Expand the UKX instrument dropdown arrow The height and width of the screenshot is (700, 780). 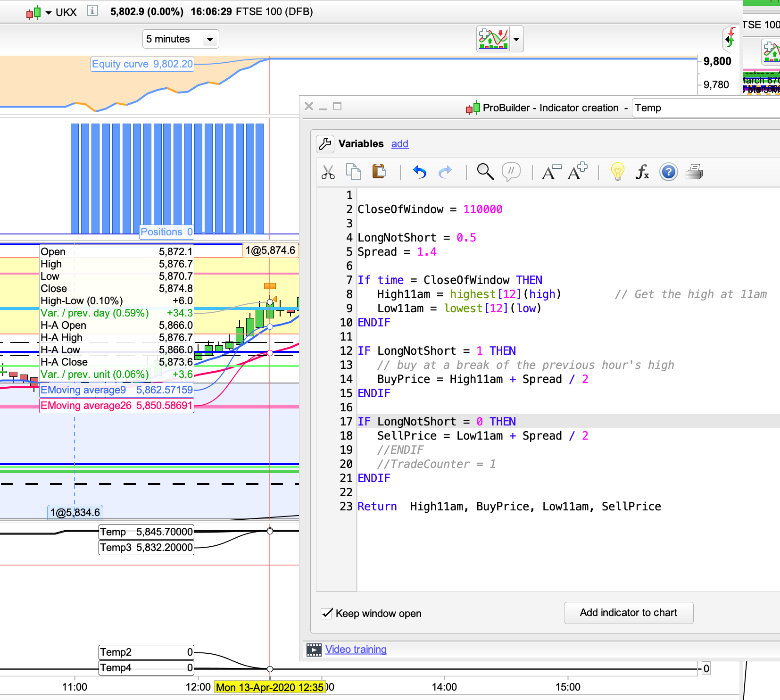coord(48,13)
